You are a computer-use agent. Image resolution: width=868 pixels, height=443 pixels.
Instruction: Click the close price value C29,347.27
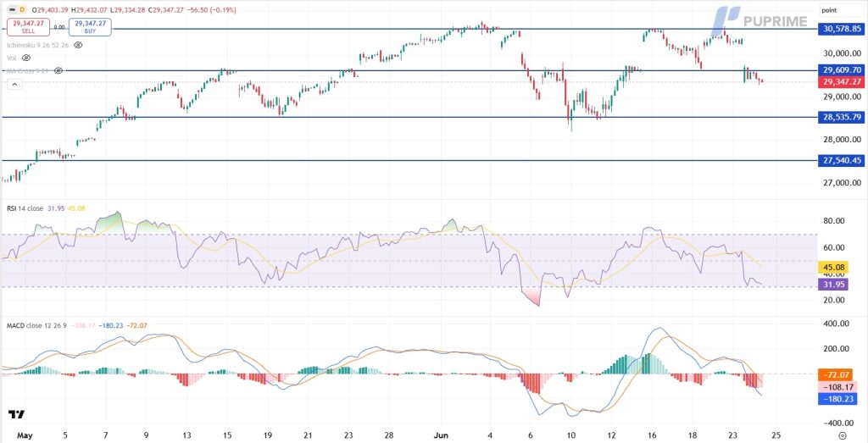(x=165, y=10)
